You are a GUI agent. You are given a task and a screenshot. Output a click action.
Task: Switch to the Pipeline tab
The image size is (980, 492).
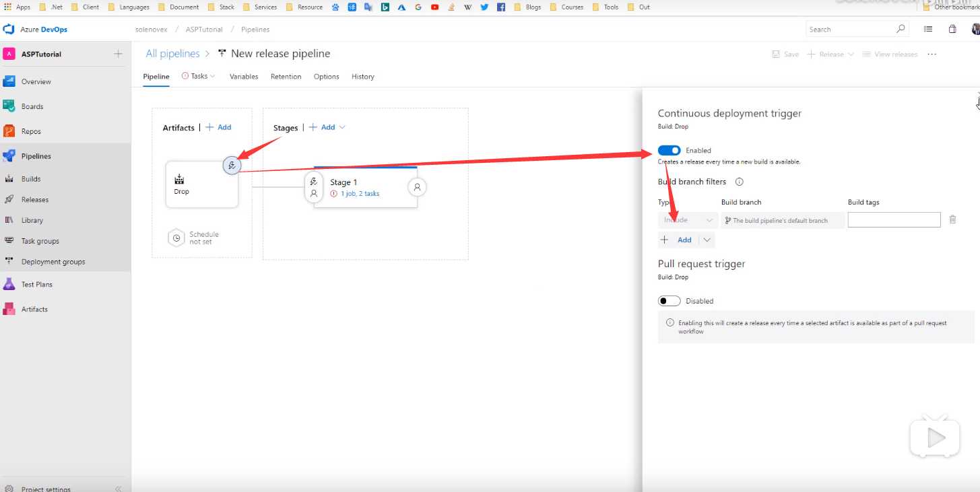coord(156,77)
